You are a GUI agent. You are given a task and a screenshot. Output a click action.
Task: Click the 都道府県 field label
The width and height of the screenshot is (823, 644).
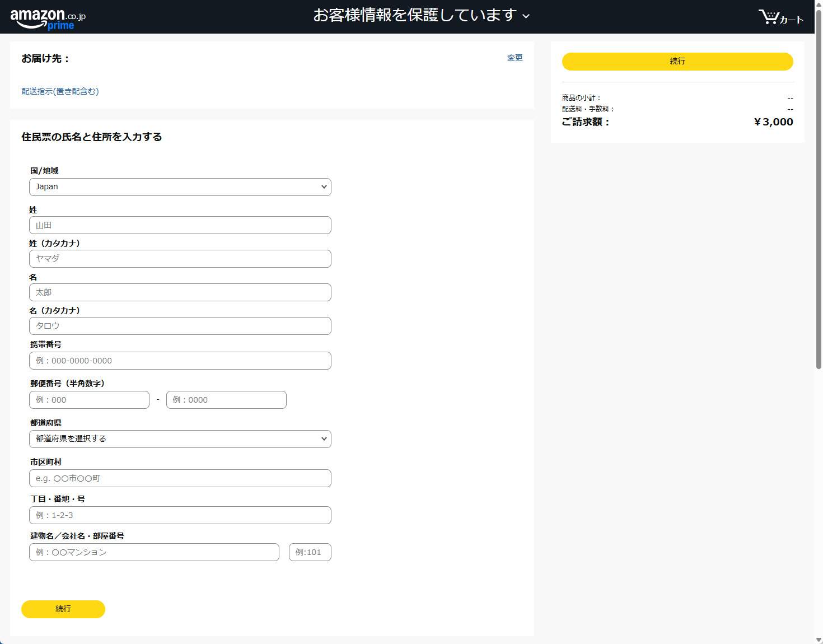click(x=46, y=423)
